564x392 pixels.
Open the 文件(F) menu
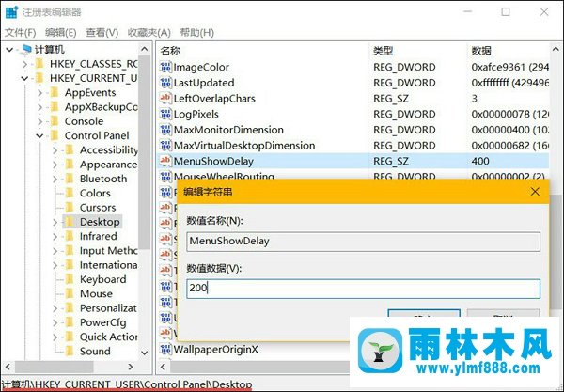coord(20,33)
